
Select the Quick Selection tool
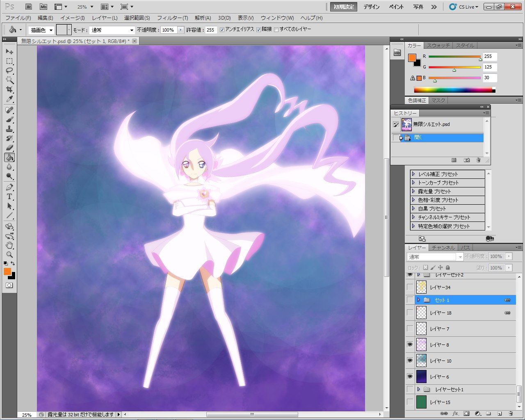9,80
